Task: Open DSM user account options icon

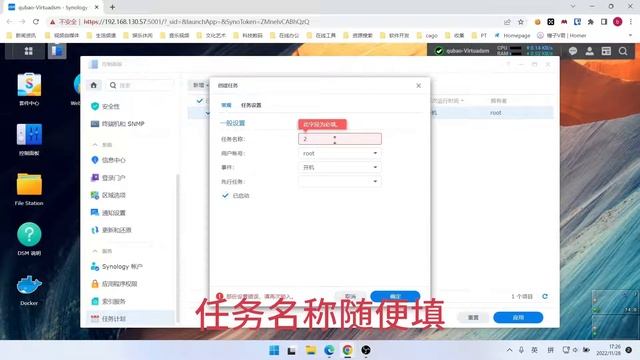Action: pos(589,51)
